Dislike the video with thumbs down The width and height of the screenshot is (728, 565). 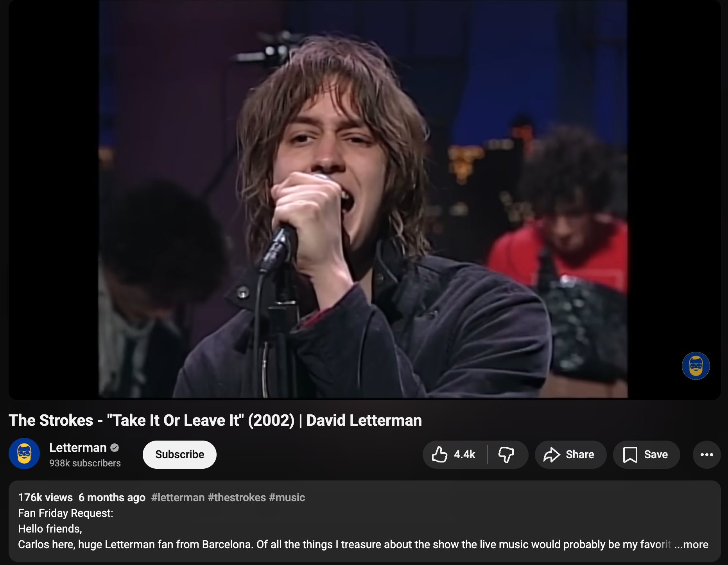[506, 455]
